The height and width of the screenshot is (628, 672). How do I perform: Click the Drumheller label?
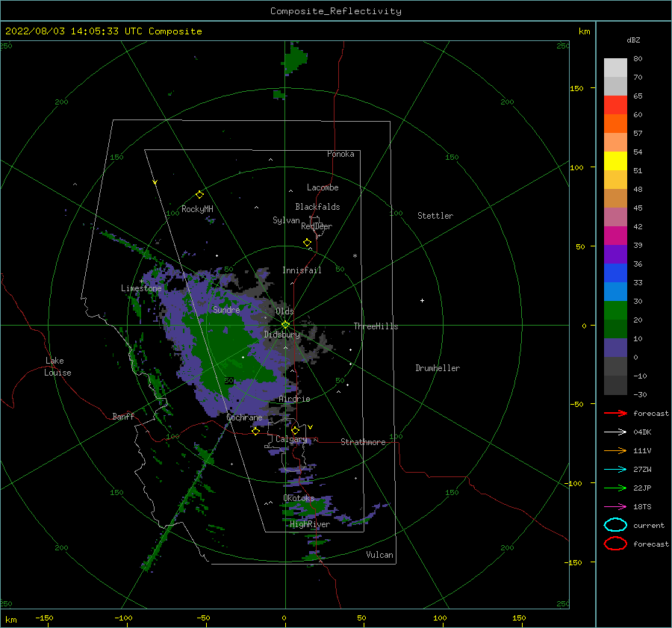click(x=438, y=368)
